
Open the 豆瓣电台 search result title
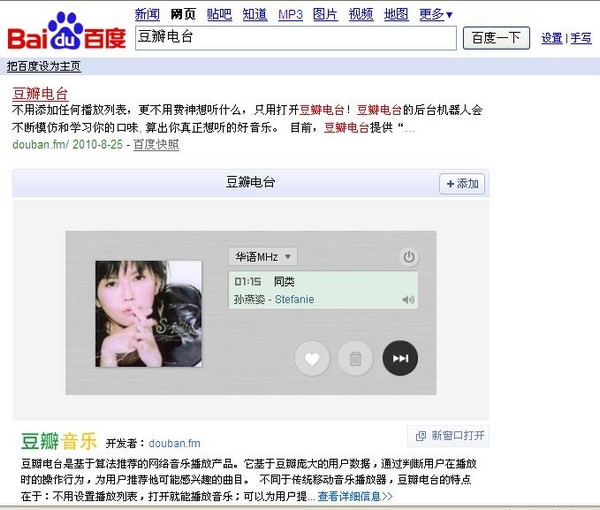40,93
